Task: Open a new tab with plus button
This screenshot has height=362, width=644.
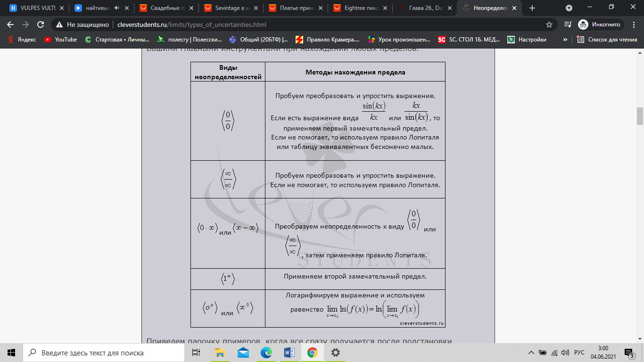Action: click(x=532, y=8)
